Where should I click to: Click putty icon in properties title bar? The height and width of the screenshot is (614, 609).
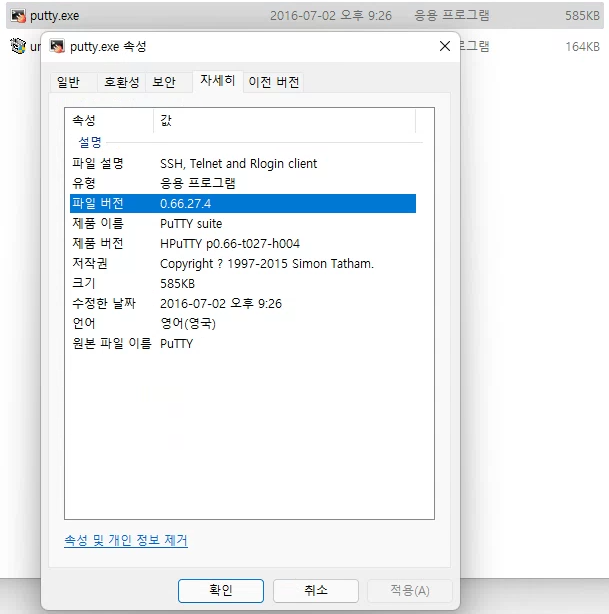click(x=57, y=46)
